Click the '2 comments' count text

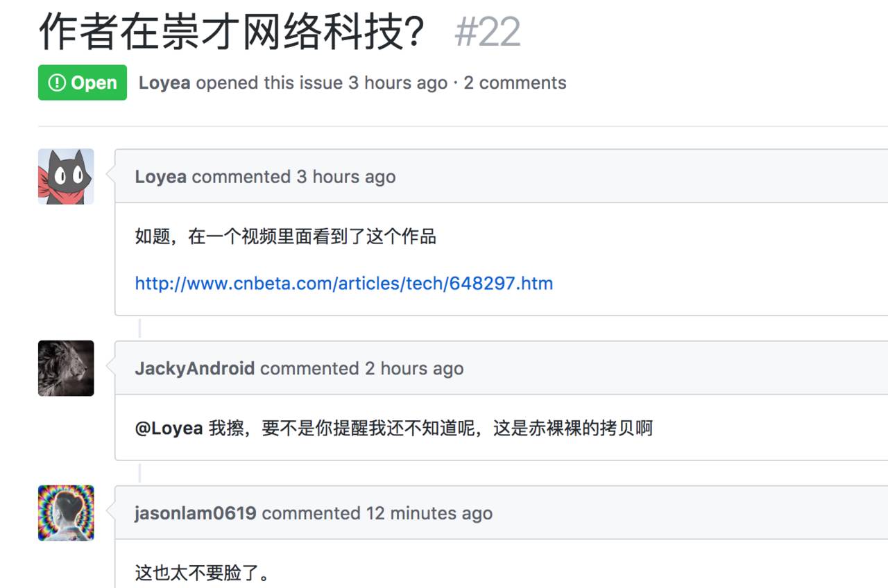tap(515, 83)
